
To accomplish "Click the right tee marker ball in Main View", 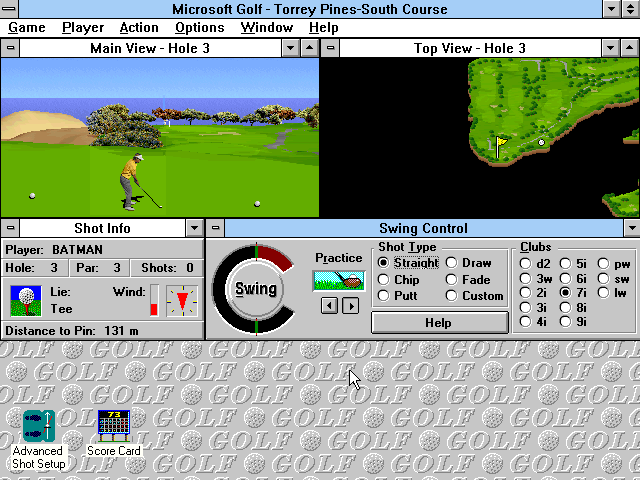I will tap(257, 204).
